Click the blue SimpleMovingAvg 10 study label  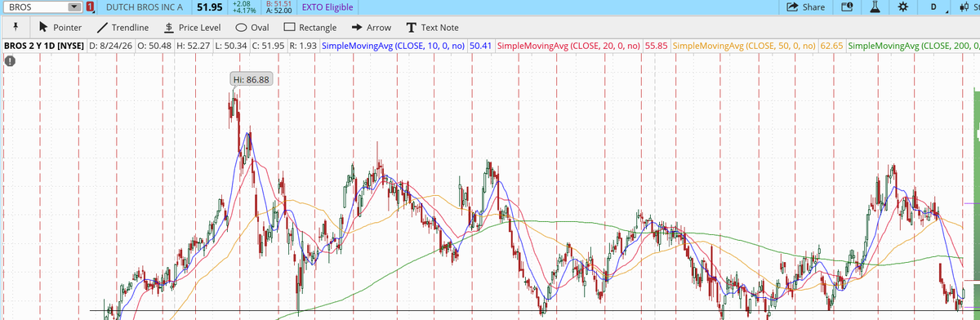394,46
